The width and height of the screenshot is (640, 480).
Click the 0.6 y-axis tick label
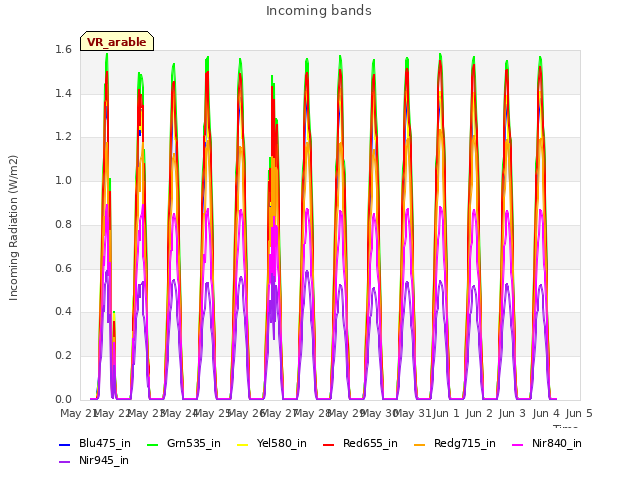click(x=63, y=268)
